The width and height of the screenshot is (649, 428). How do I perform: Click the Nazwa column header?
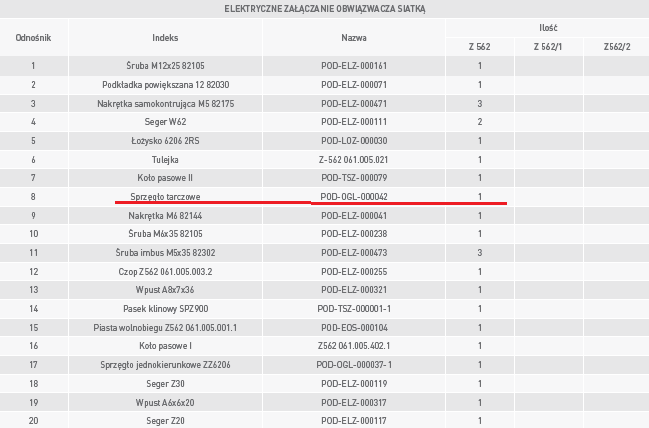353,37
